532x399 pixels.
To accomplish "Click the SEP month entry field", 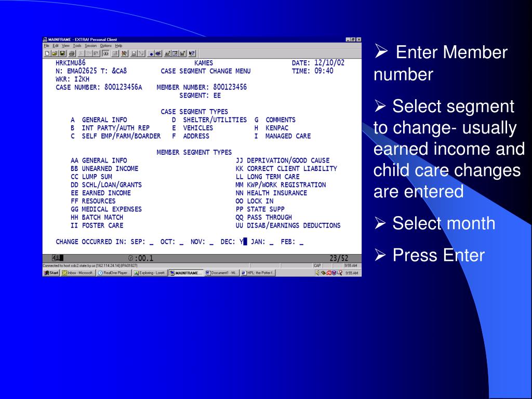I will (151, 242).
